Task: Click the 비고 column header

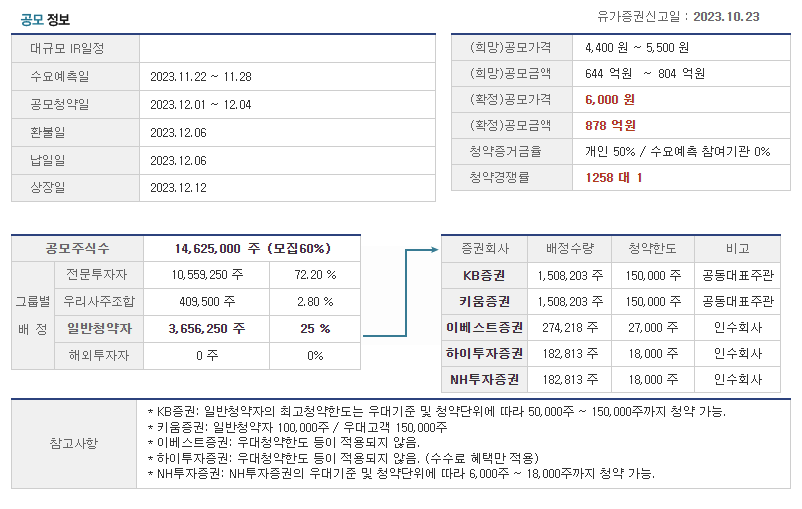Action: [738, 249]
